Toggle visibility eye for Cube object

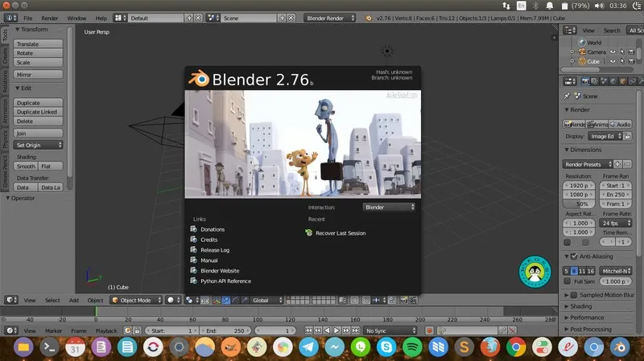613,61
